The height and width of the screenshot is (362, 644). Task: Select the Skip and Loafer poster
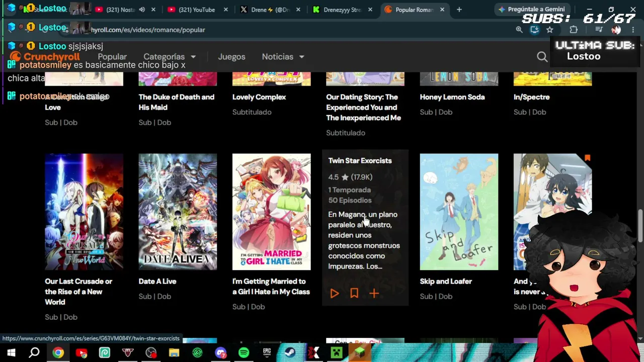click(x=459, y=212)
